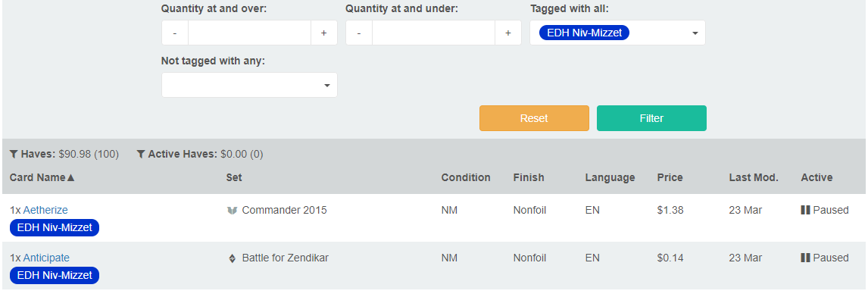Sort table by Price column header
The width and height of the screenshot is (868, 294).
670,178
